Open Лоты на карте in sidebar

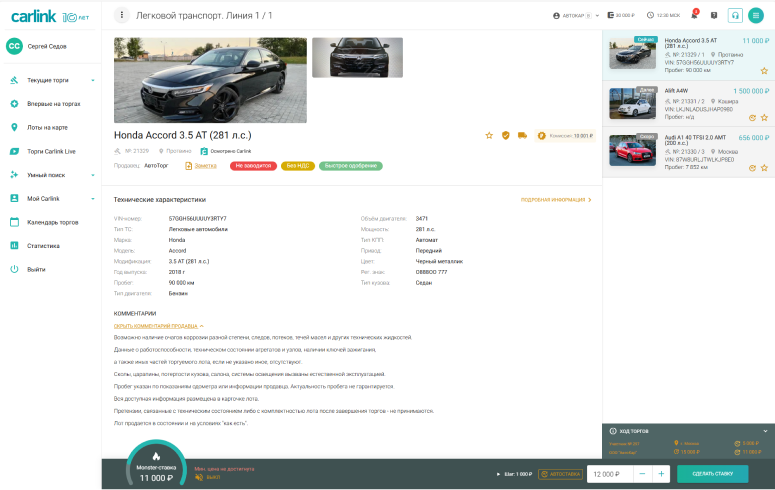pos(47,127)
